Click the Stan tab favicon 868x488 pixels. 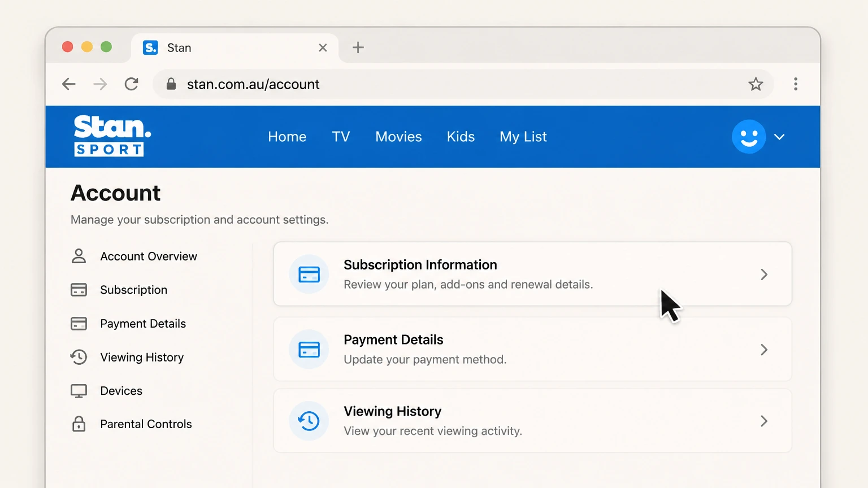(x=150, y=47)
